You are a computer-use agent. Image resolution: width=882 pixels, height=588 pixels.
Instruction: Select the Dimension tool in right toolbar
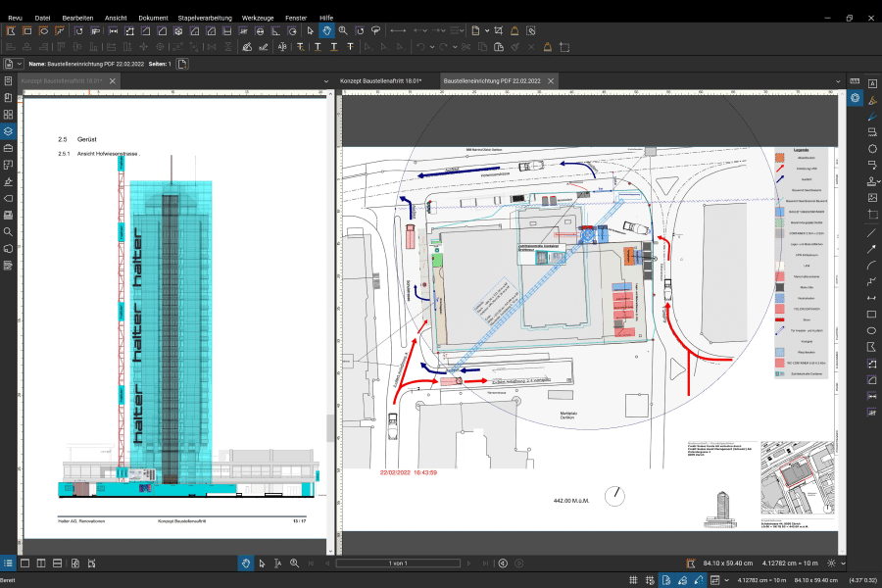click(x=872, y=298)
